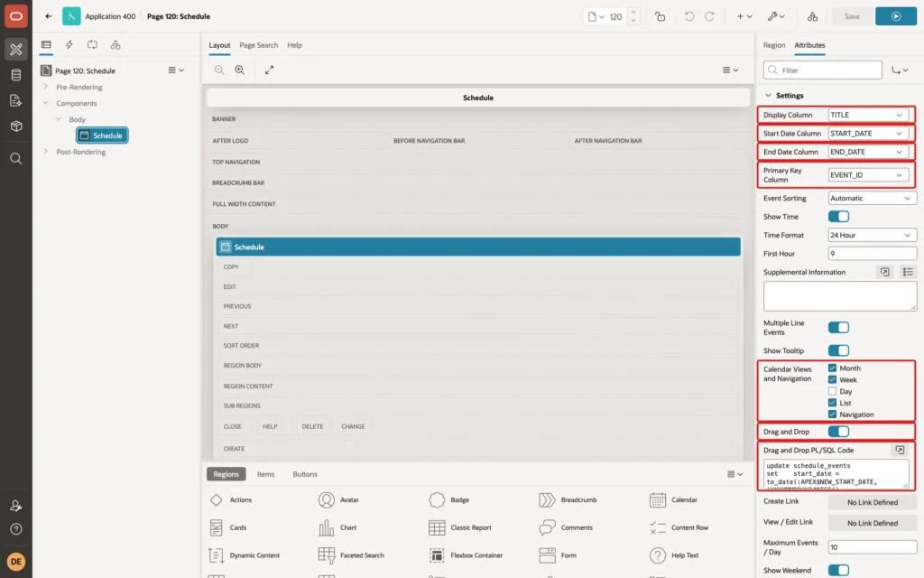Collapse the Settings section
This screenshot has width=924, height=578.
pyautogui.click(x=768, y=96)
